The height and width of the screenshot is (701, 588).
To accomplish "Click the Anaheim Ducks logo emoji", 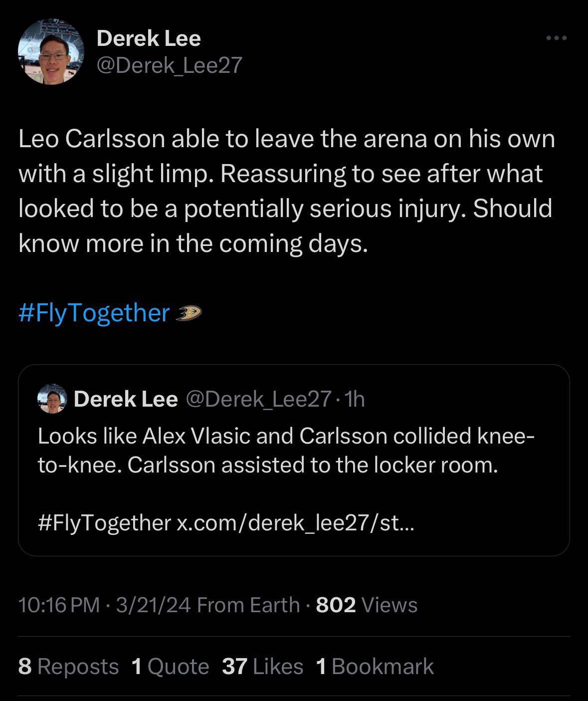I will (x=189, y=313).
